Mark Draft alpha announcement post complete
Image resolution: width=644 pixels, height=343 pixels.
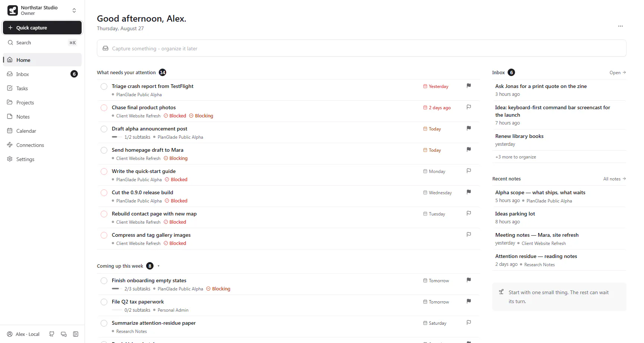point(104,129)
